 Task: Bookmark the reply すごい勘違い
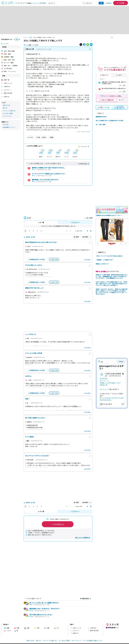90,437
